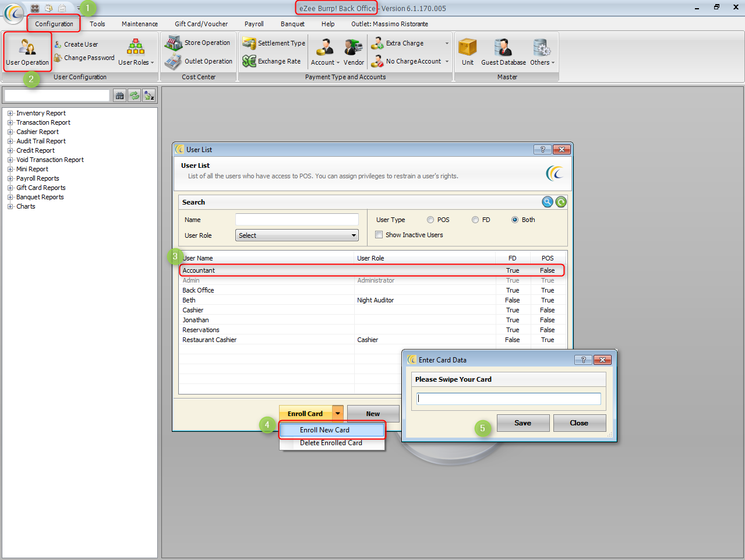Click the third quick access envelope icon
Screen dimensions: 745x560
tap(62, 8)
